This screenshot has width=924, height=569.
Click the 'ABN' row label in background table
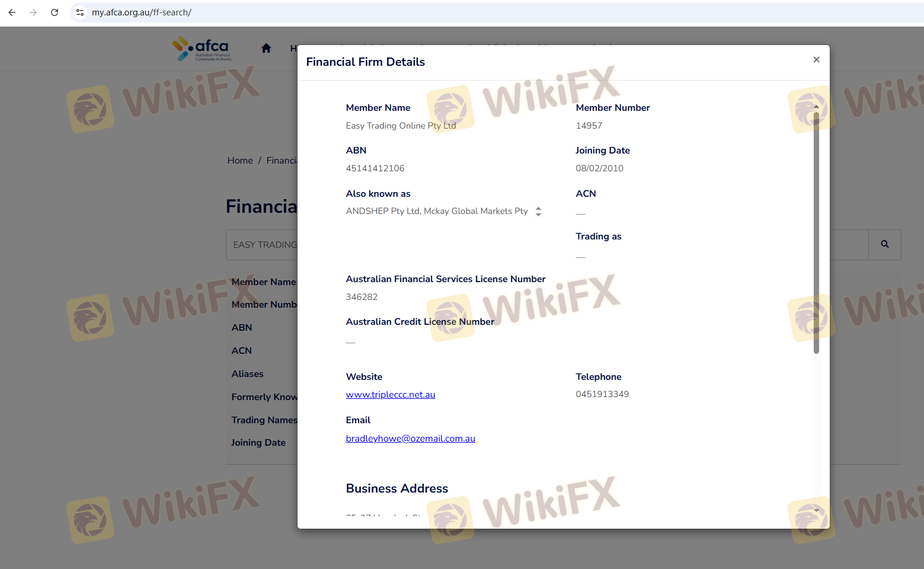coord(242,328)
